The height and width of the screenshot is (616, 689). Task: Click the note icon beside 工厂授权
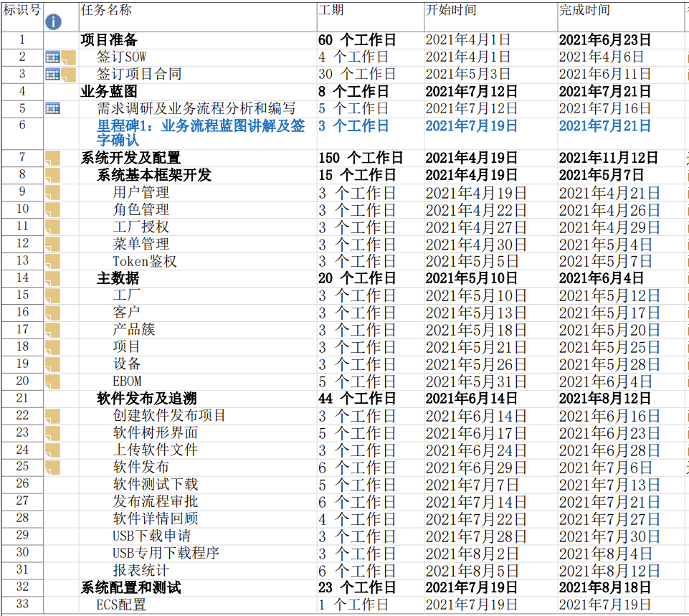coord(53,227)
